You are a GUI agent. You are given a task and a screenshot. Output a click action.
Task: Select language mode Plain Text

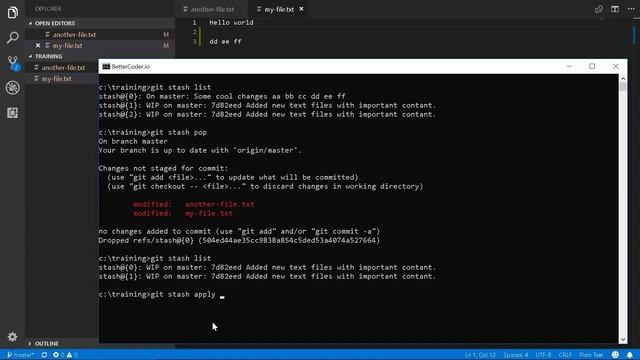591,355
